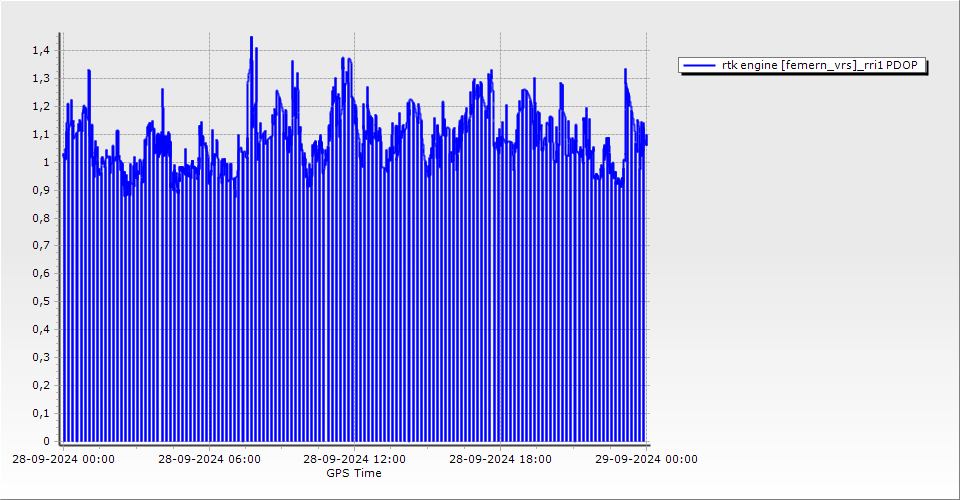The image size is (960, 500).
Task: Select the 28-09-2024 06:00 x-axis label
Action: [210, 460]
